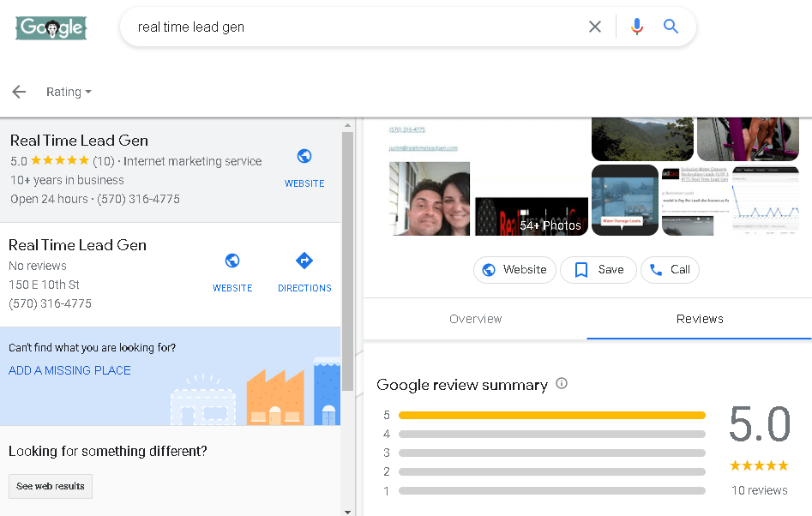This screenshot has height=516, width=812.
Task: Click the email address link in panel
Action: coord(423,148)
